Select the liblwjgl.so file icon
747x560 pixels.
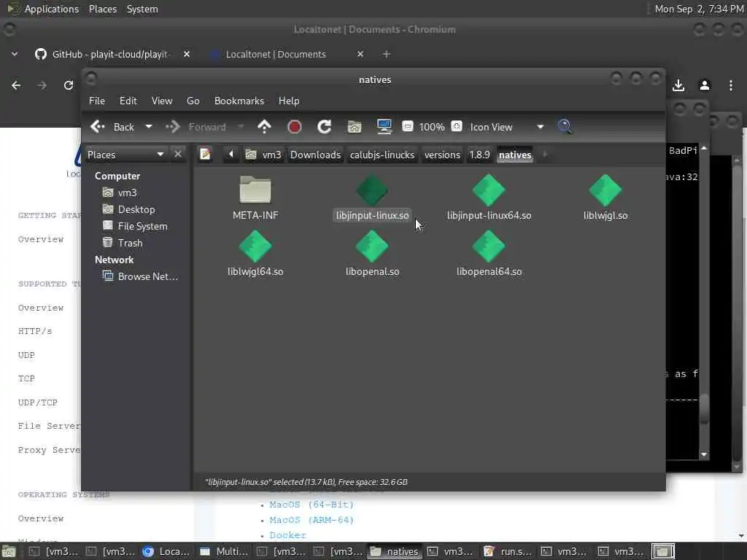point(605,190)
